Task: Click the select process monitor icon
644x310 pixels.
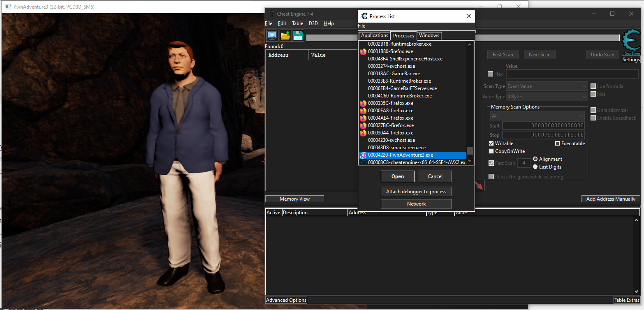Action: (272, 35)
